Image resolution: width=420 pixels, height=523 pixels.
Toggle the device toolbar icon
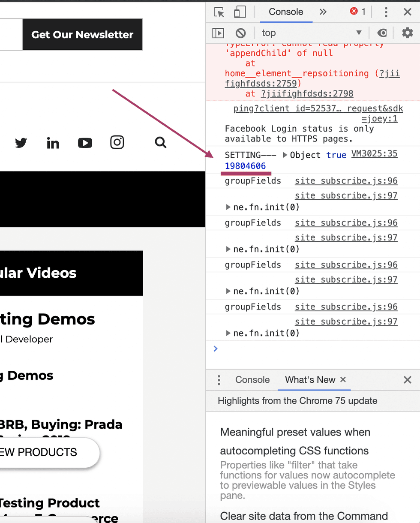[x=240, y=12]
